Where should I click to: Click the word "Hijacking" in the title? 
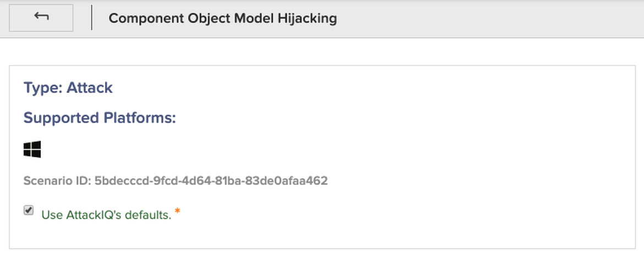309,18
